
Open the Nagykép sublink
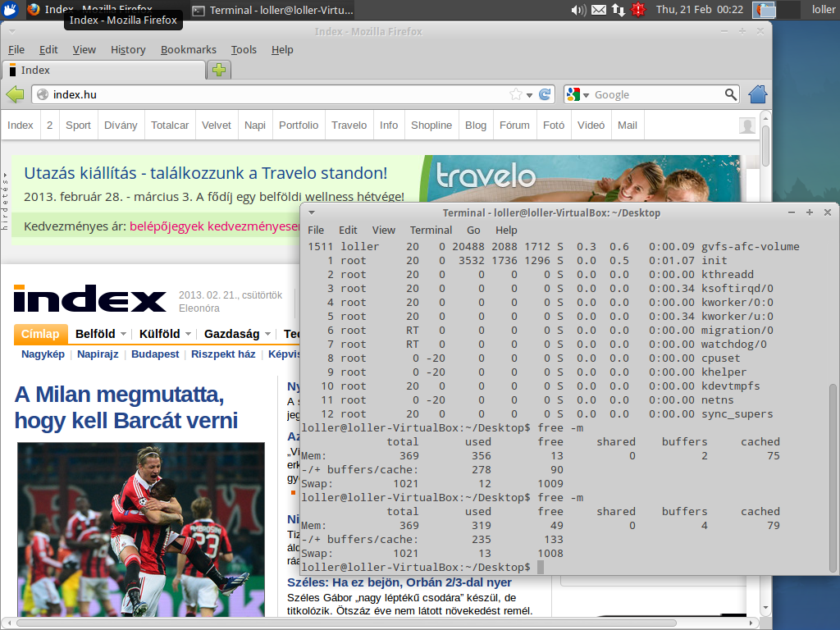pos(43,354)
